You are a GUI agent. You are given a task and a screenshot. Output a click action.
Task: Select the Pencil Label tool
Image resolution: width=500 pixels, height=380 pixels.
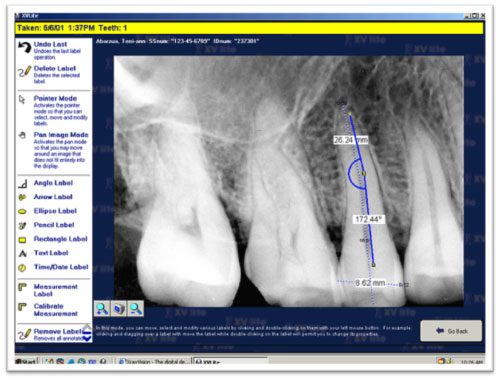coord(54,225)
